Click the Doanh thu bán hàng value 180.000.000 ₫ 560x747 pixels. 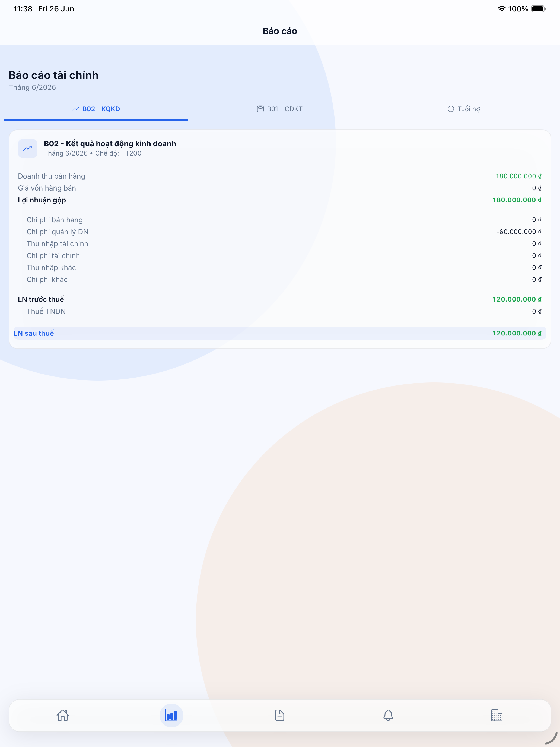(518, 176)
